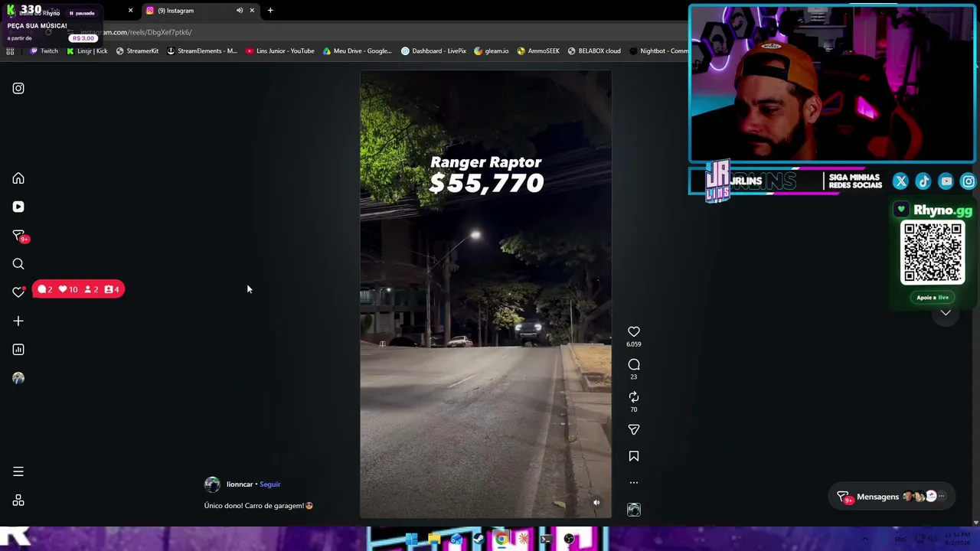Viewport: 980px width, 551px height.
Task: Launch Steam from the taskbar
Action: 479,540
